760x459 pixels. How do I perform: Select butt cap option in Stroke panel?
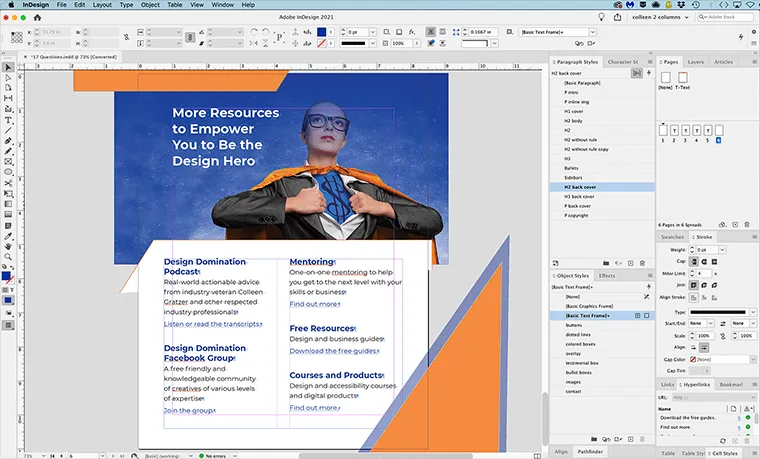coord(694,262)
